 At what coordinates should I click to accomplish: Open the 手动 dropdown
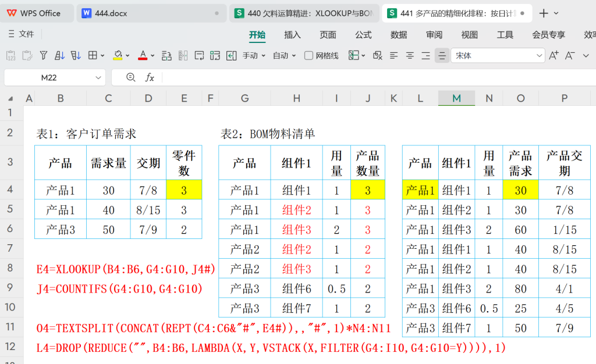(x=254, y=56)
